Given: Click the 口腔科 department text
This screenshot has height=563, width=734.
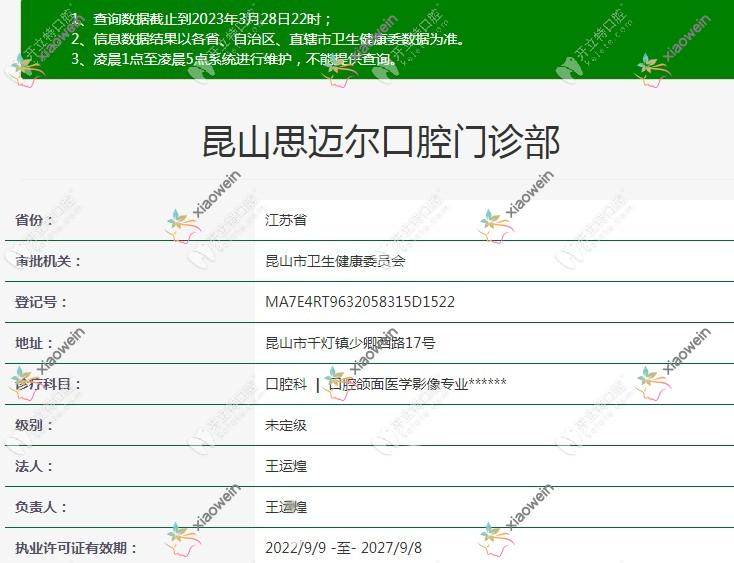Looking at the screenshot, I should pyautogui.click(x=286, y=384).
